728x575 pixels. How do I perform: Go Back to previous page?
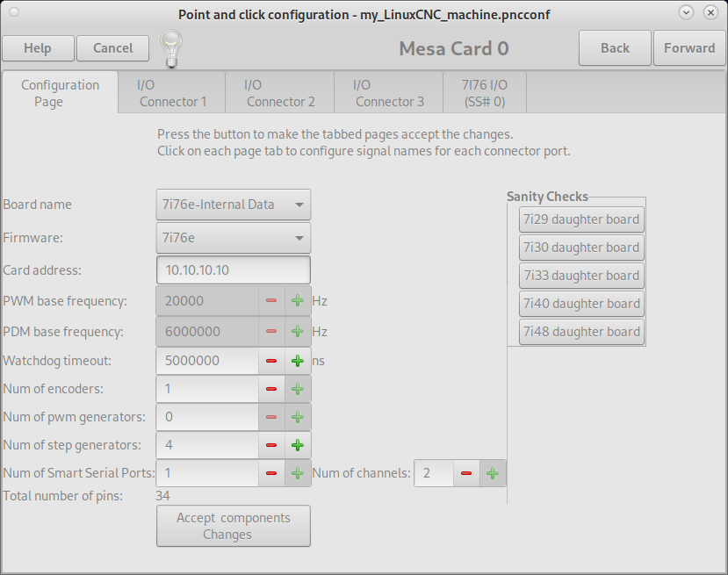click(615, 48)
